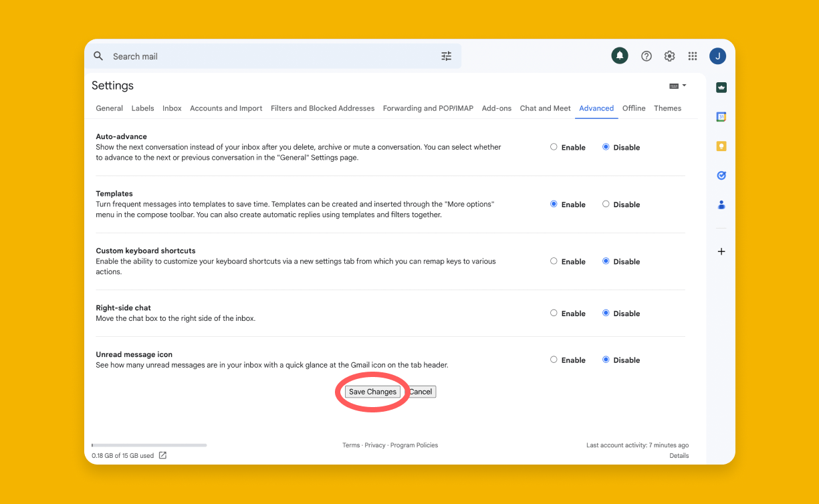This screenshot has width=819, height=504.
Task: Open Gmail notification bell
Action: click(x=619, y=56)
